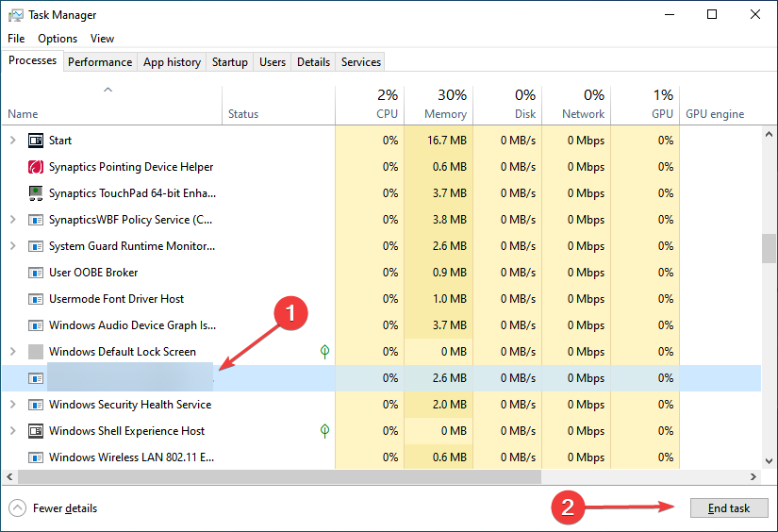Click the SynapticsWBF Policy Service icon

(x=36, y=220)
